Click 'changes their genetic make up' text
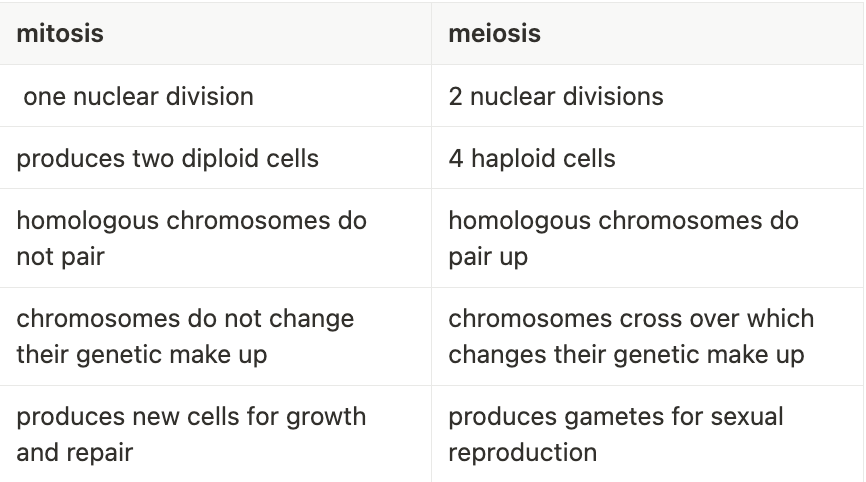 626,355
